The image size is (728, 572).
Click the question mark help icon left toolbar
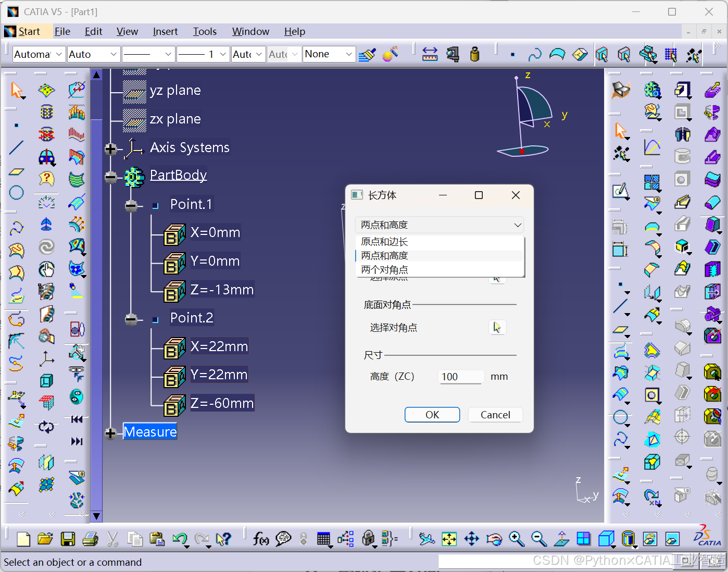coord(46,179)
